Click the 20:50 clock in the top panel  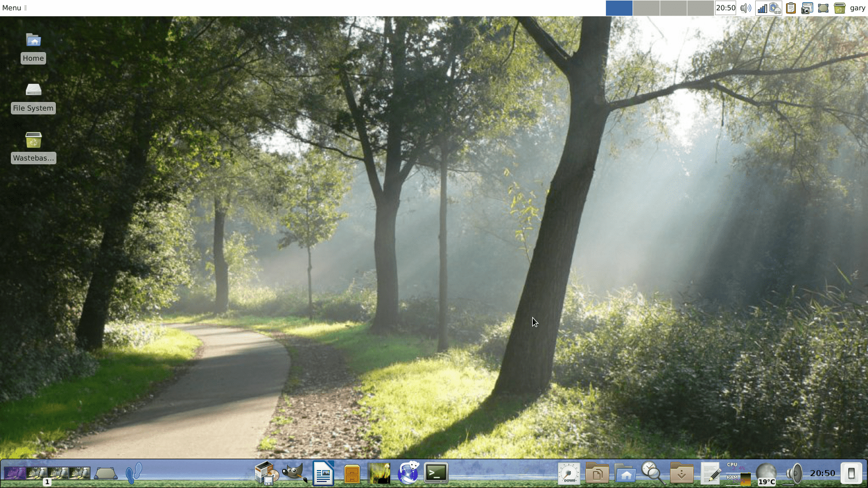coord(726,8)
